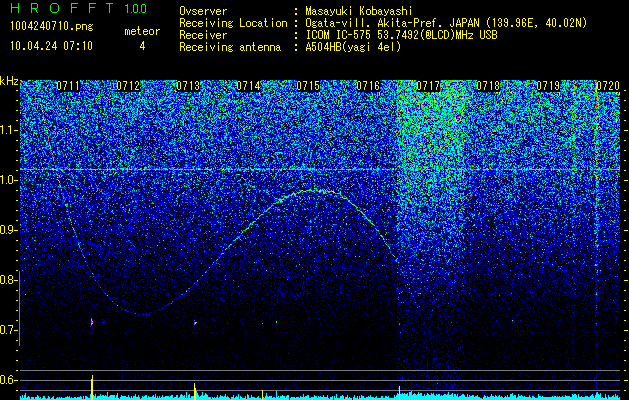
Task: Click the 0715 time marker
Action: 308,86
